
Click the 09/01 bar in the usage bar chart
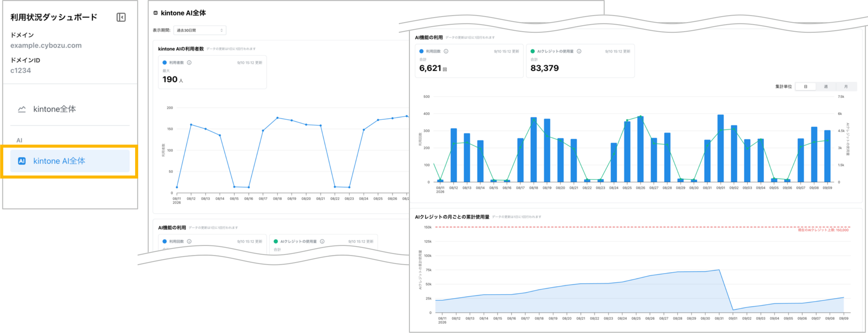[x=720, y=148]
